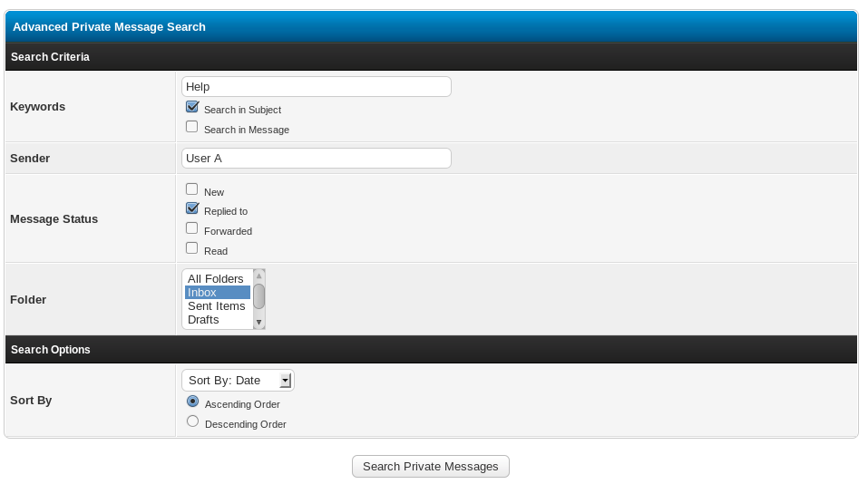Click the Sender field containing User A
Image resolution: width=868 pixels, height=484 pixels.
pos(316,159)
